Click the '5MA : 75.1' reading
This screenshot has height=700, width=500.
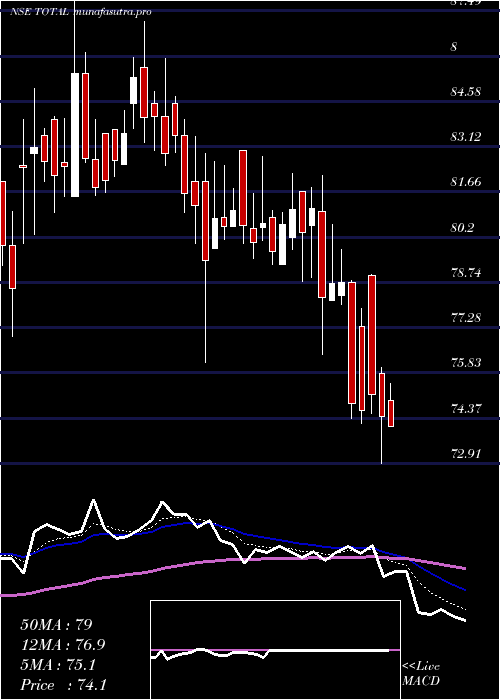pyautogui.click(x=58, y=665)
